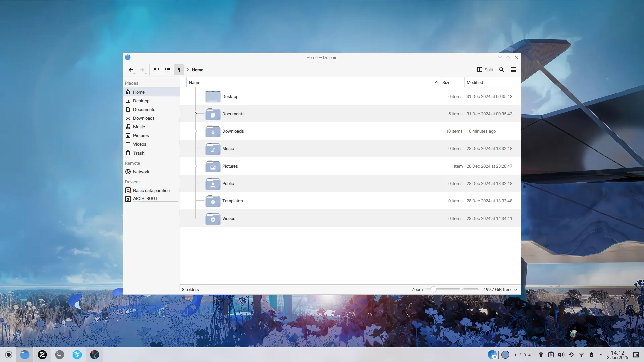Select ARCH_ROOT device
644x362 pixels.
pos(151,199)
